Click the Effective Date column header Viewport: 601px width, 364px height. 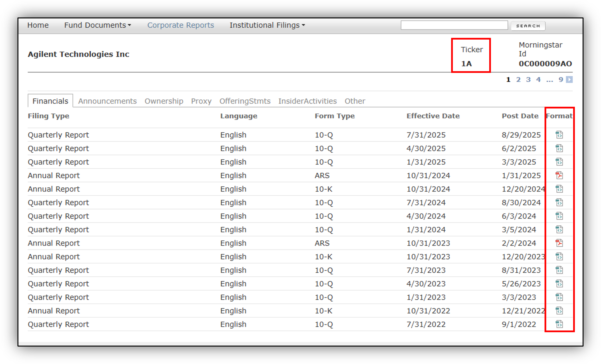pos(433,116)
